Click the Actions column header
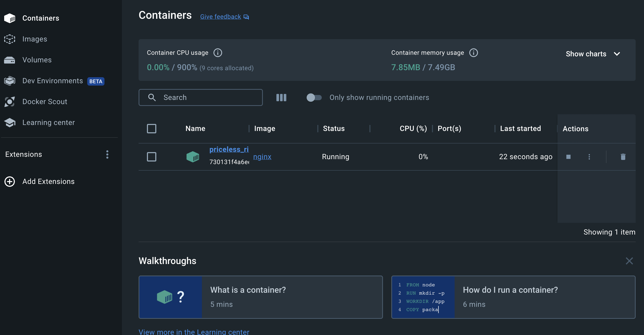 point(576,129)
